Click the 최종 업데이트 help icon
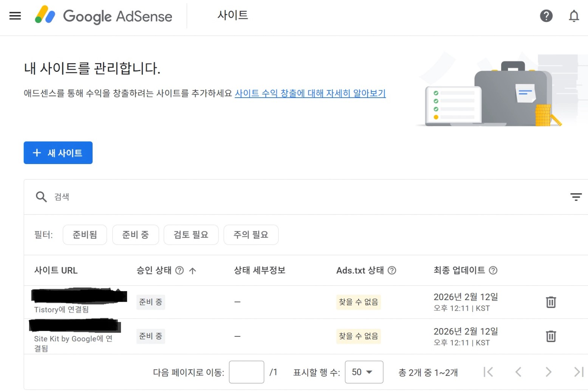 [493, 270]
